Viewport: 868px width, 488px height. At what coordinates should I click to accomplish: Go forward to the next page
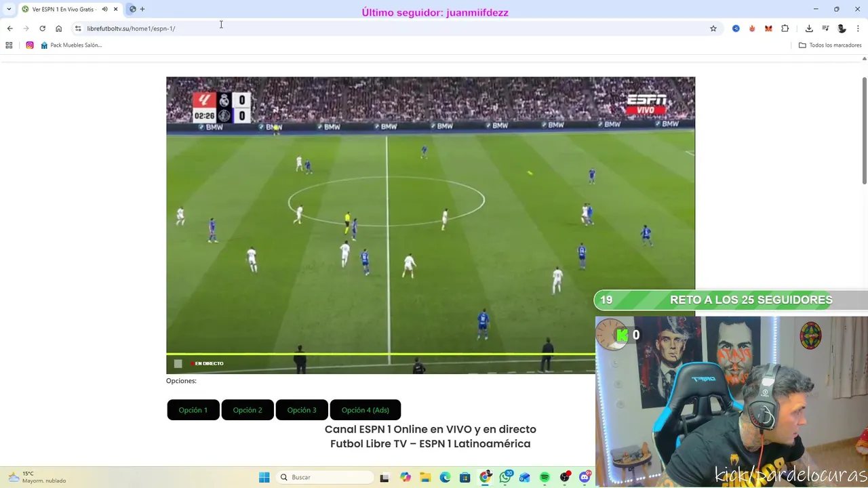click(x=26, y=28)
